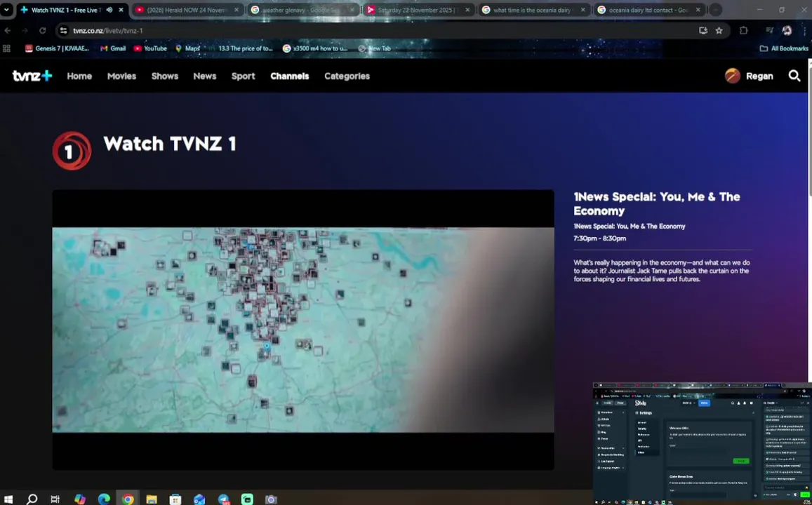Go back to previous page
Viewport: 812px width, 505px height.
[8, 31]
